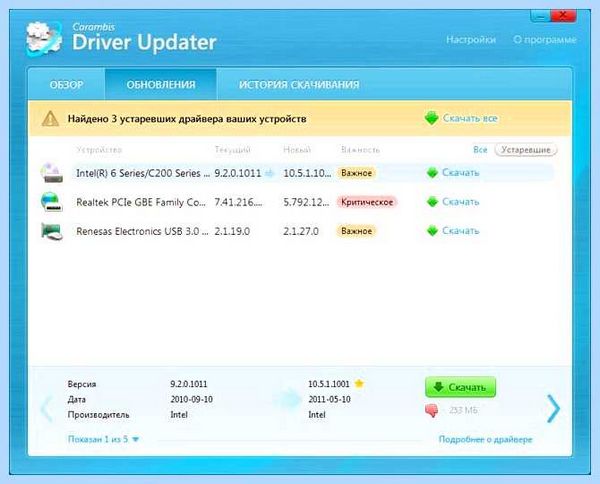
Task: Click Скачать link for the Realtek driver
Action: click(461, 202)
